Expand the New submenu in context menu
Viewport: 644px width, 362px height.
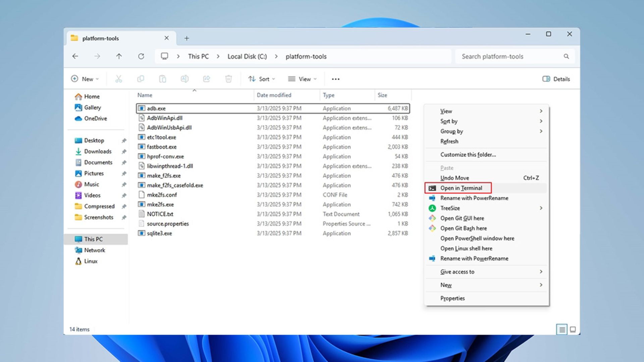(541, 285)
